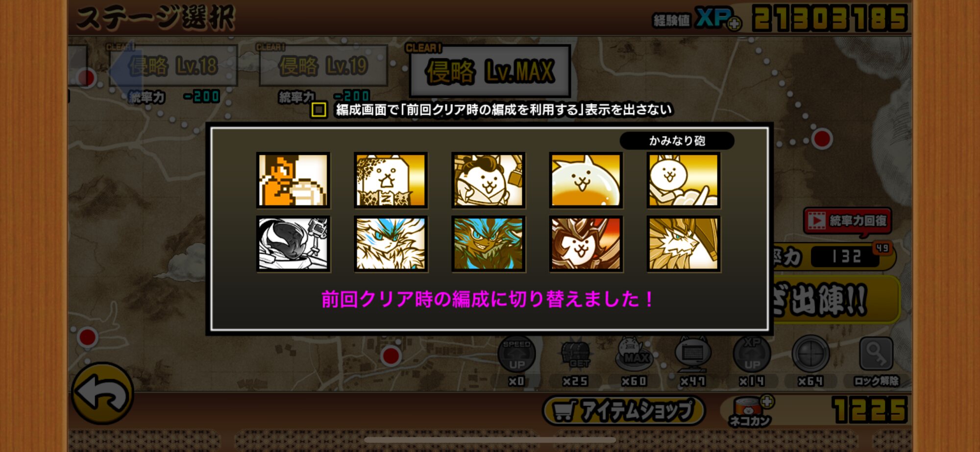The image size is (980, 452).
Task: Select the 侵略 Lv.MAX stage tab
Action: pyautogui.click(x=490, y=71)
